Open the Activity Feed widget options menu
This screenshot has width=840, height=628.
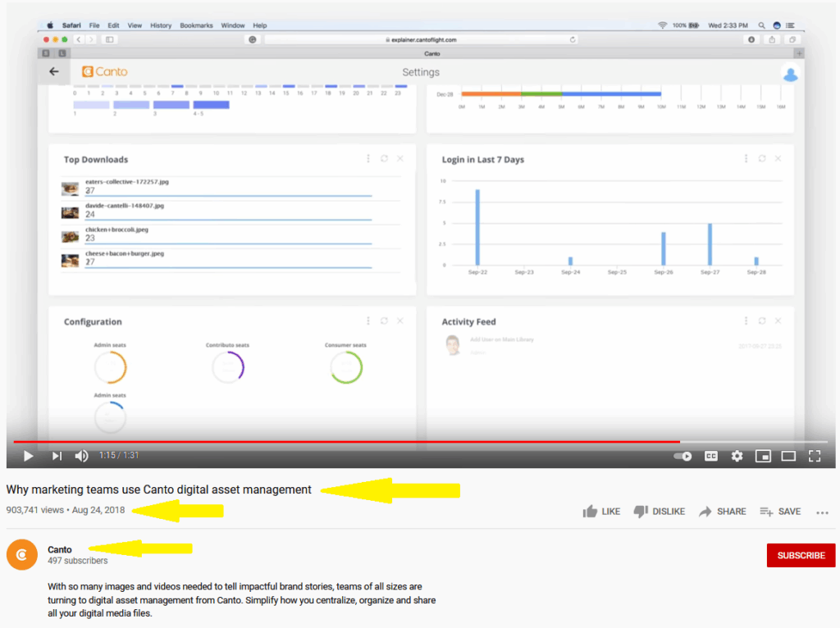point(746,321)
